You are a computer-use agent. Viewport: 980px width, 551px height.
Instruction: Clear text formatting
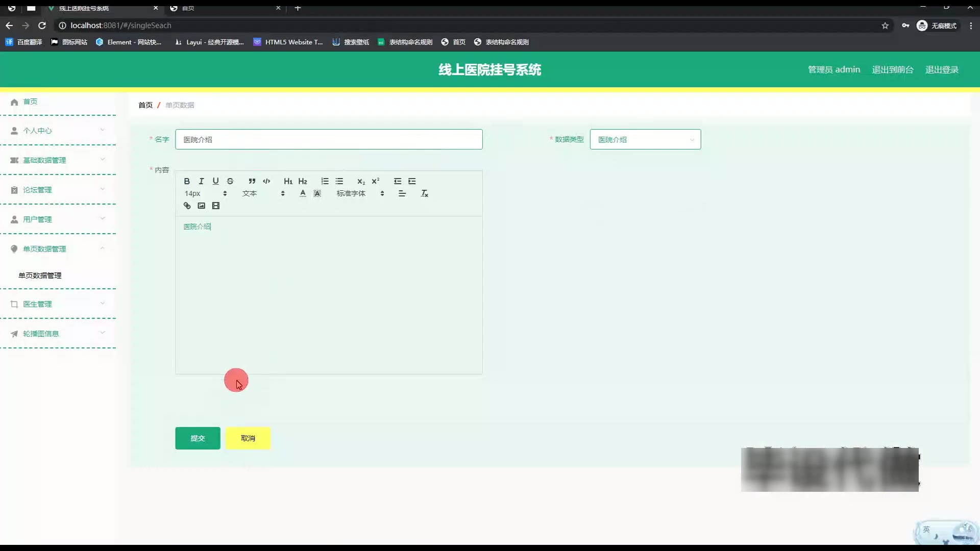(424, 193)
